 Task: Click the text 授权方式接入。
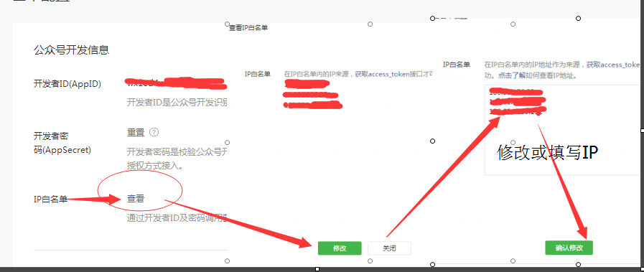point(155,167)
